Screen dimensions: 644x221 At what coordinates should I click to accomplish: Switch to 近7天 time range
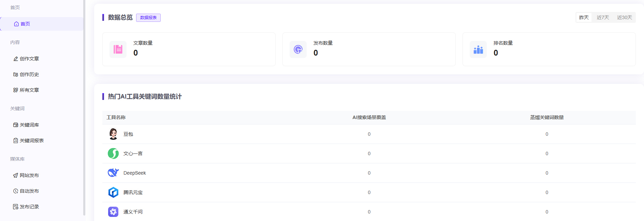click(x=603, y=17)
